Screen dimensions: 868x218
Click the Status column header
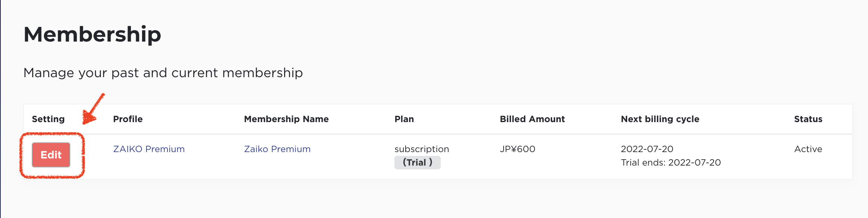[x=808, y=119]
